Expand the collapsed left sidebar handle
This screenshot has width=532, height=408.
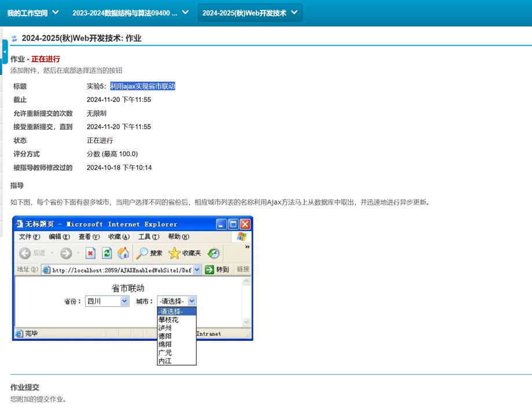[5, 52]
